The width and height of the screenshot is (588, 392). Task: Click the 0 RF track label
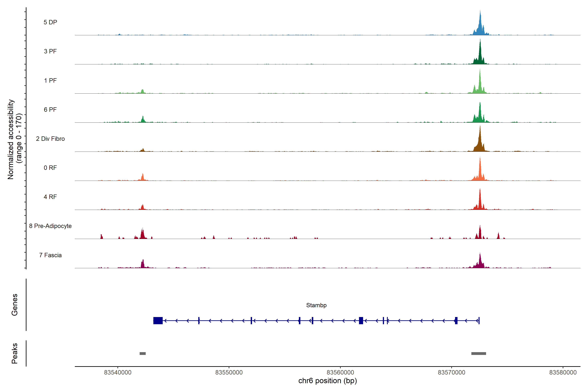pyautogui.click(x=50, y=168)
